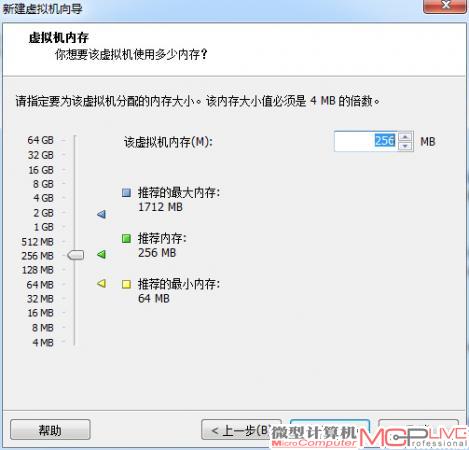Click the yellow minimum recommended memory arrow marker
The width and height of the screenshot is (469, 450).
[101, 284]
